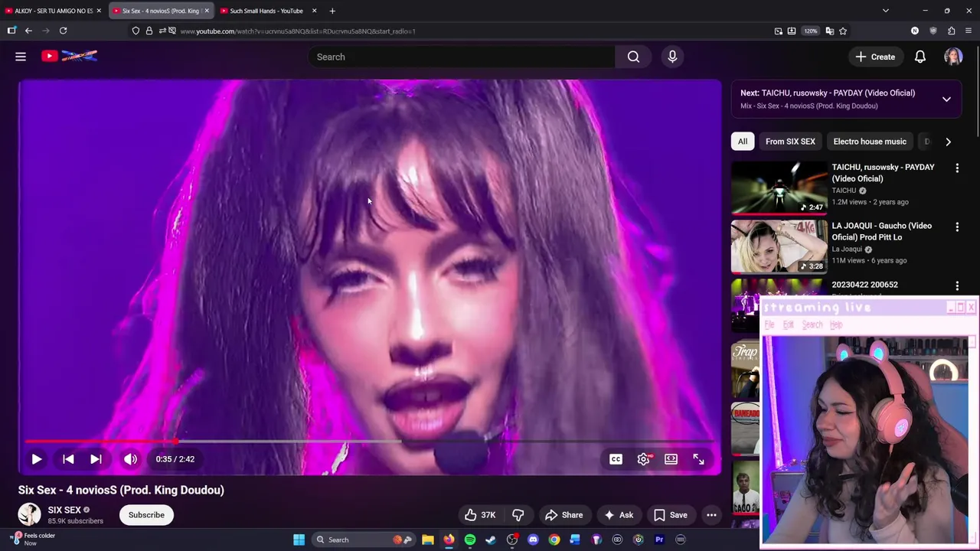Open Chrome from taskbar

click(x=554, y=540)
